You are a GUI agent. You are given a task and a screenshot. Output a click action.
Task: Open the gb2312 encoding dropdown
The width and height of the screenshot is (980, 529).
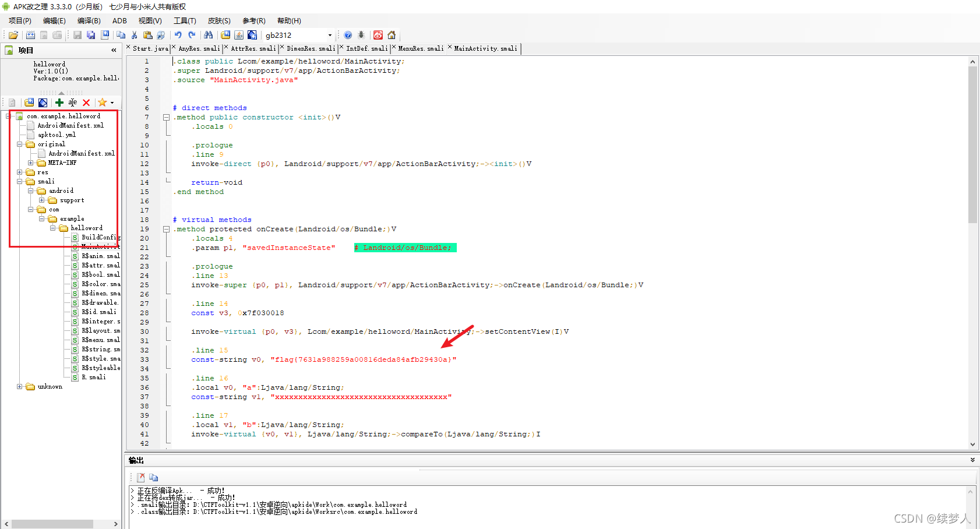tap(330, 35)
